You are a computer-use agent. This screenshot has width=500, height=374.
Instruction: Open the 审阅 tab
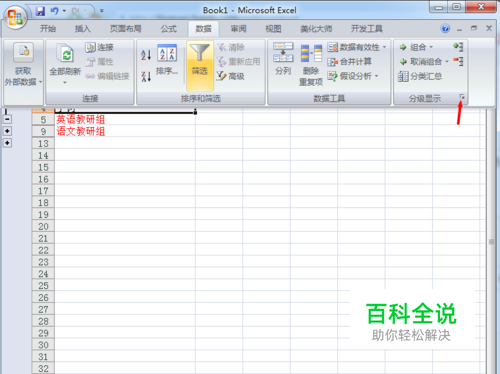pyautogui.click(x=238, y=29)
